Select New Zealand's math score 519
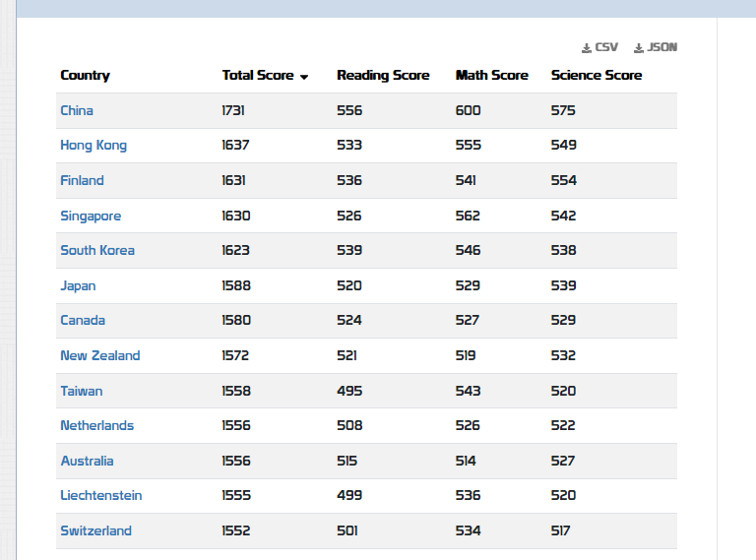 coord(466,355)
